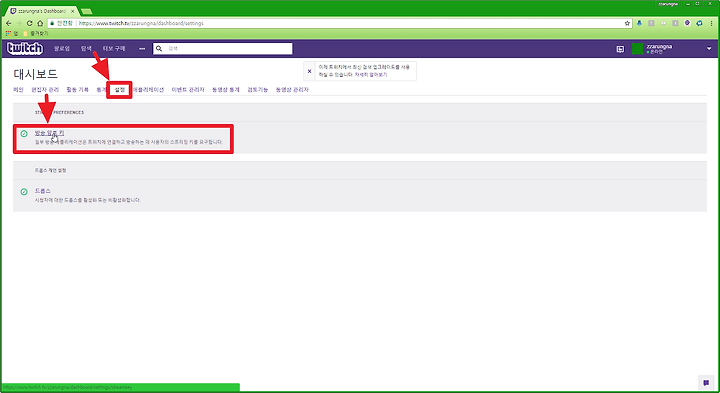Open a new browser tab
This screenshot has height=393, width=720.
(86, 11)
